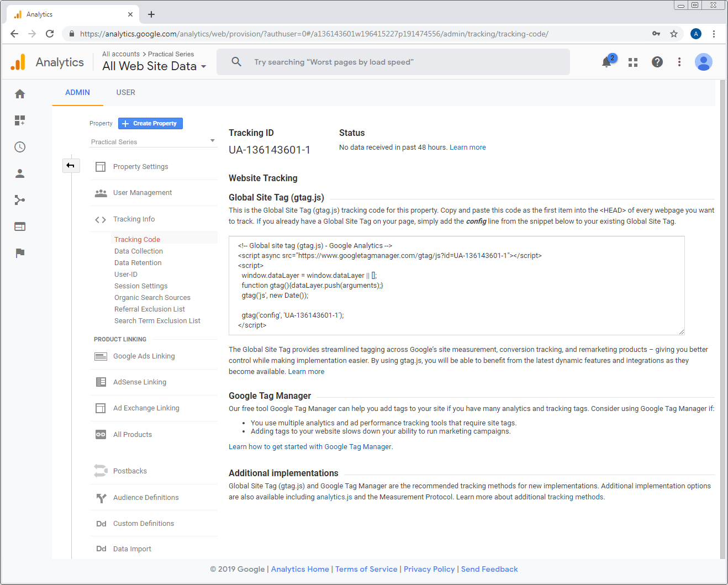Open Learn how to get started with Tag Manager
Image resolution: width=728 pixels, height=585 pixels.
tap(310, 447)
